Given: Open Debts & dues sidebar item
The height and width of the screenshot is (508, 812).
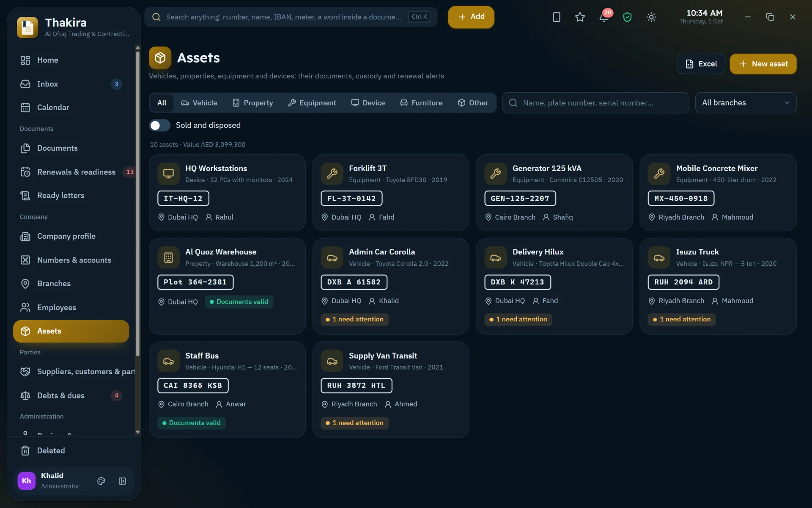Looking at the screenshot, I should click(71, 395).
